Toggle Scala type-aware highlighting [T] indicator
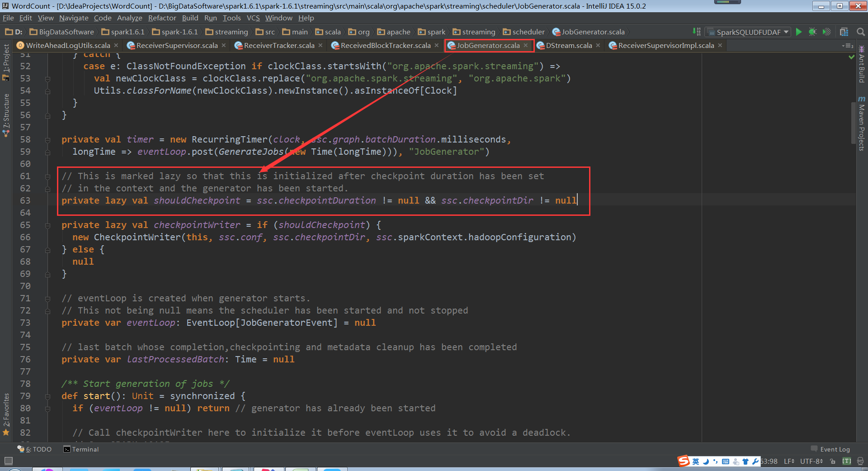This screenshot has height=471, width=868. [847, 461]
